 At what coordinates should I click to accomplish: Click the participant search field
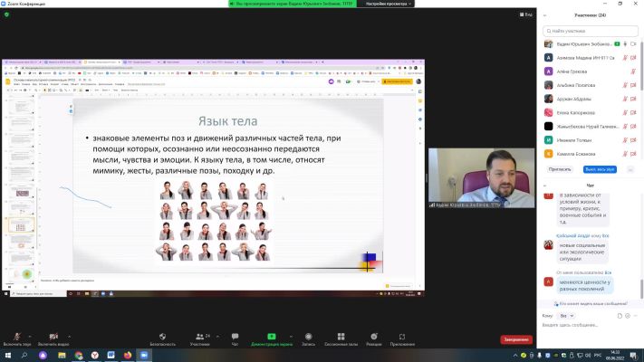(591, 31)
